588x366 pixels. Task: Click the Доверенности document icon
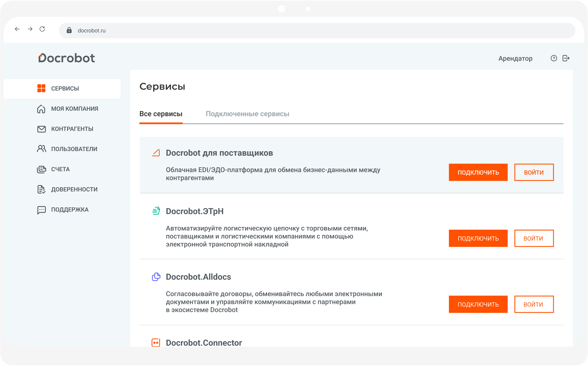pos(41,190)
